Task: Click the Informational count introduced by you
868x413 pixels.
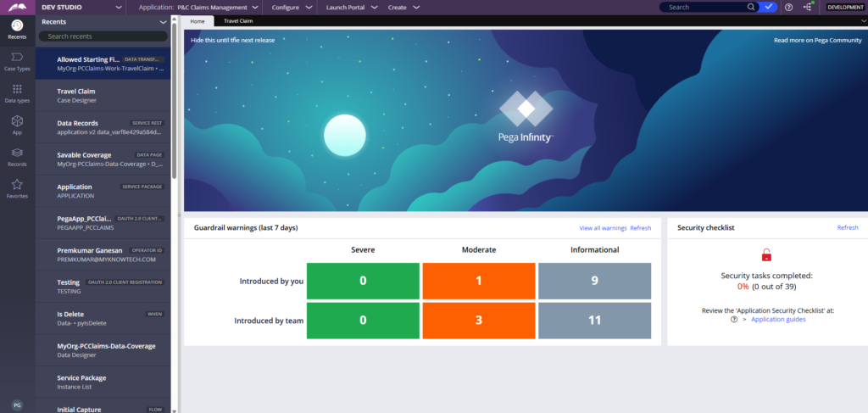Action: pos(594,281)
